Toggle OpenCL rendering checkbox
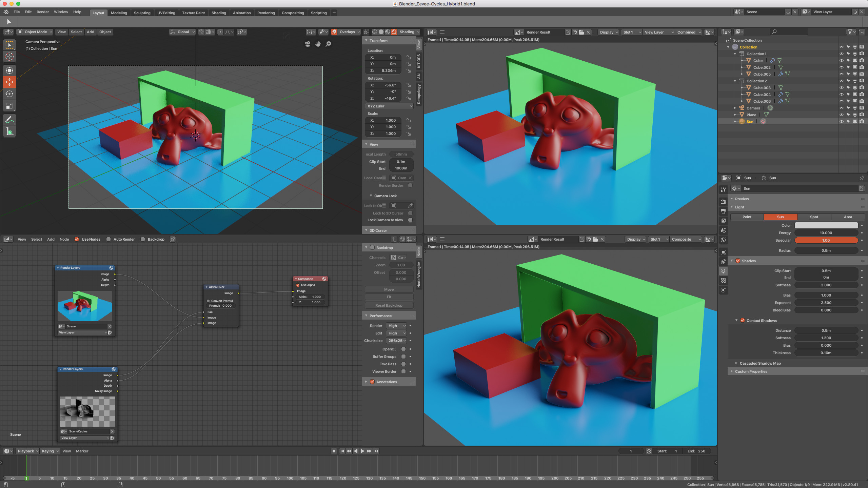The image size is (868, 488). 403,349
